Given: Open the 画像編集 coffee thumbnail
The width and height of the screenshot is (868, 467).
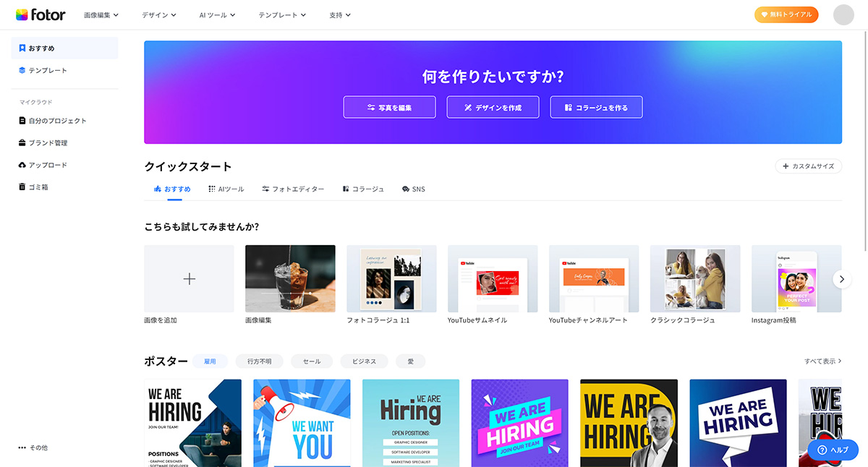Looking at the screenshot, I should coord(290,279).
